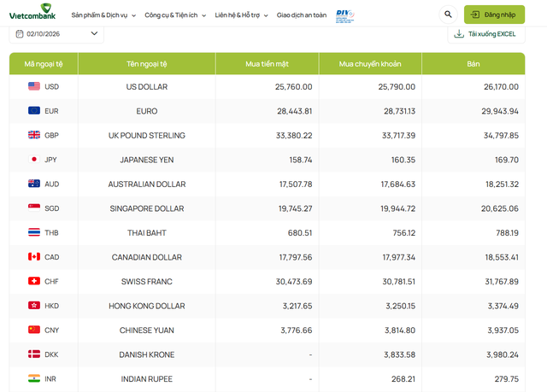Open the date dropdown chevron

[94, 33]
